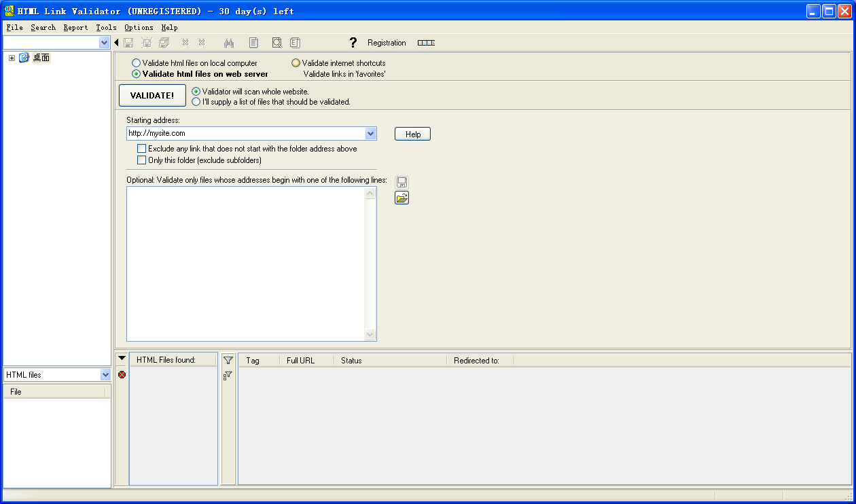
Task: Click the HTML Files found column header
Action: click(173, 360)
